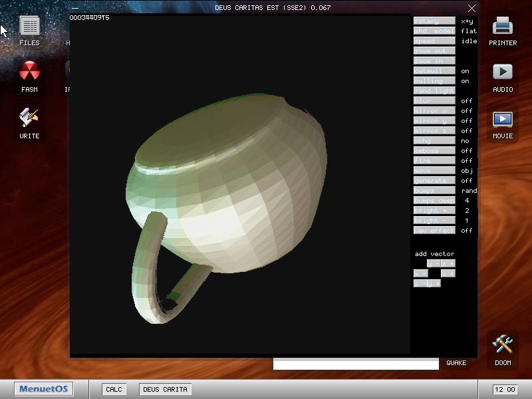Switch to the CALC taskbar entry

113,389
